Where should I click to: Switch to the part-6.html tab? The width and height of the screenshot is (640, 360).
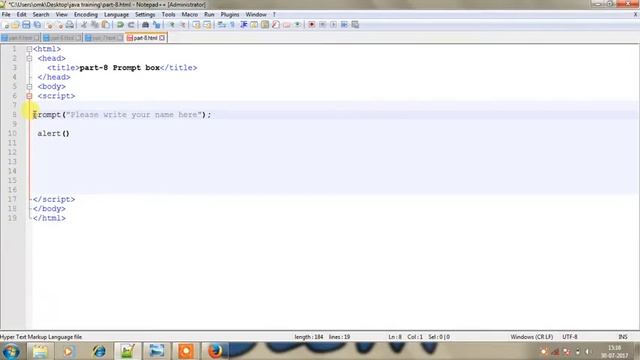(x=62, y=38)
